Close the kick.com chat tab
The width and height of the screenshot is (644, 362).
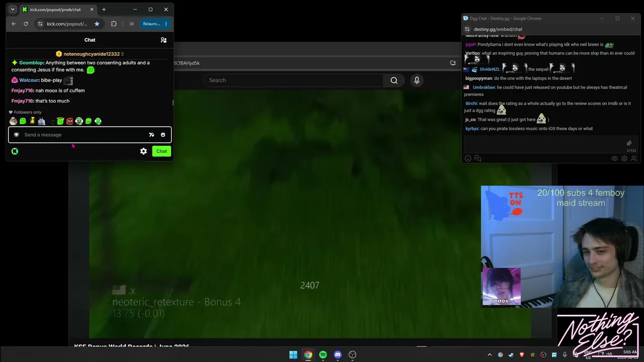(92, 10)
